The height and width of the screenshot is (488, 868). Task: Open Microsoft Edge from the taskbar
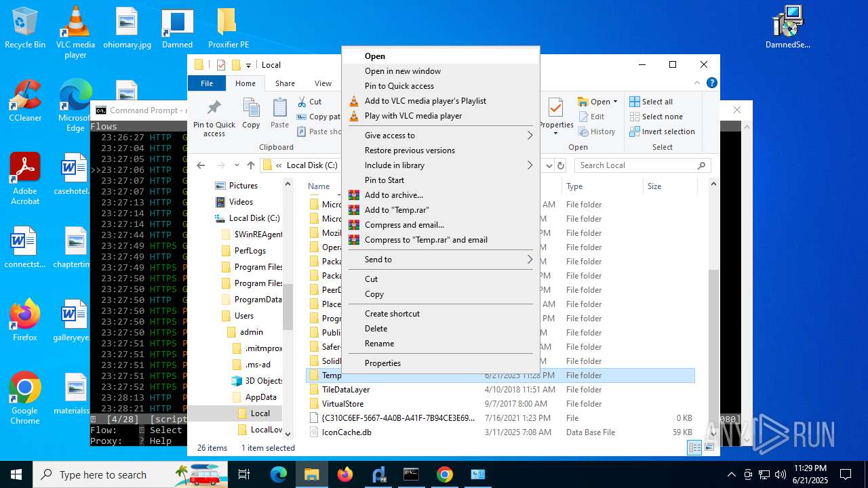click(279, 474)
